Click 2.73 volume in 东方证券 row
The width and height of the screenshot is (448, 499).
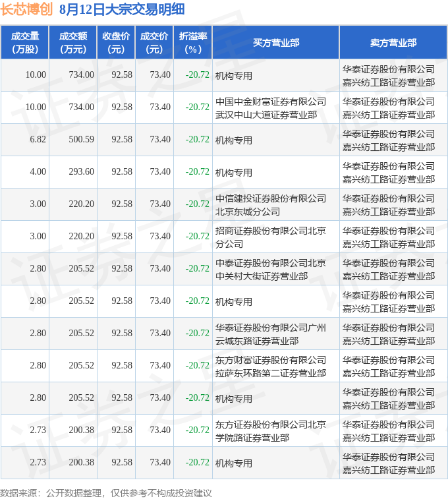[38, 430]
